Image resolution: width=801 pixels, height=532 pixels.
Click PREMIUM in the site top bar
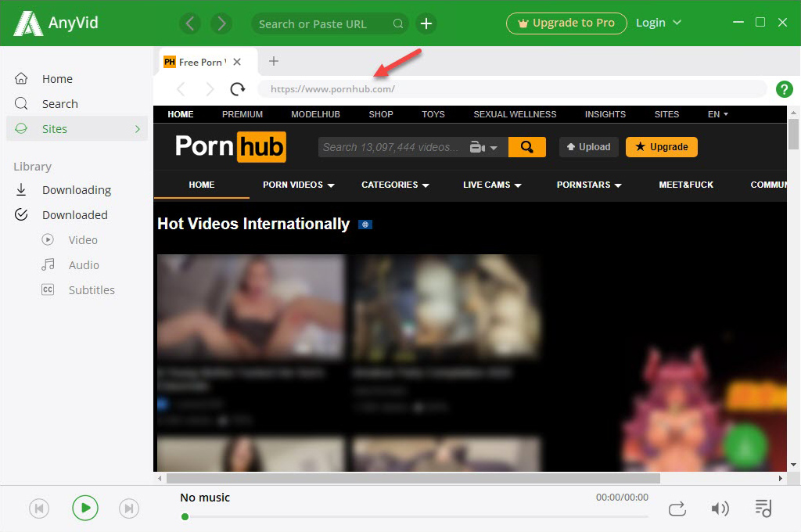click(242, 114)
